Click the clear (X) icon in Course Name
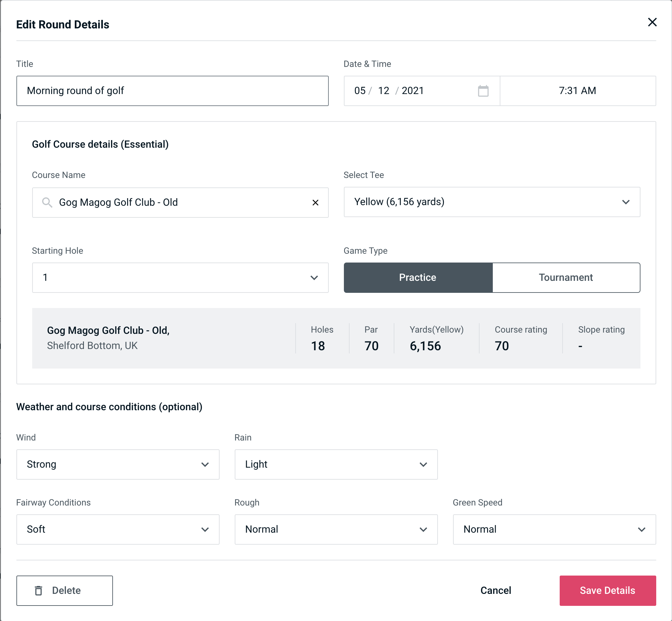 (316, 202)
